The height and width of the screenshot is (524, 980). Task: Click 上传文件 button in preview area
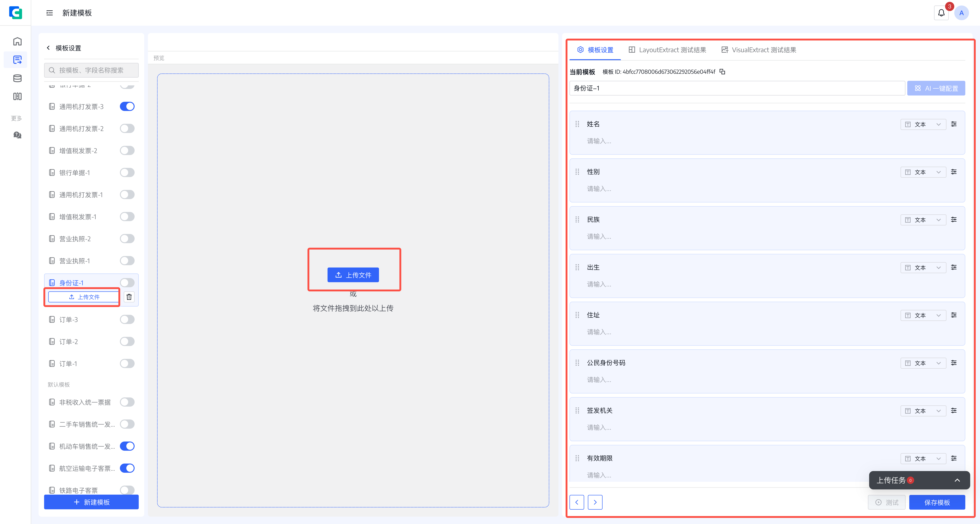pyautogui.click(x=353, y=275)
